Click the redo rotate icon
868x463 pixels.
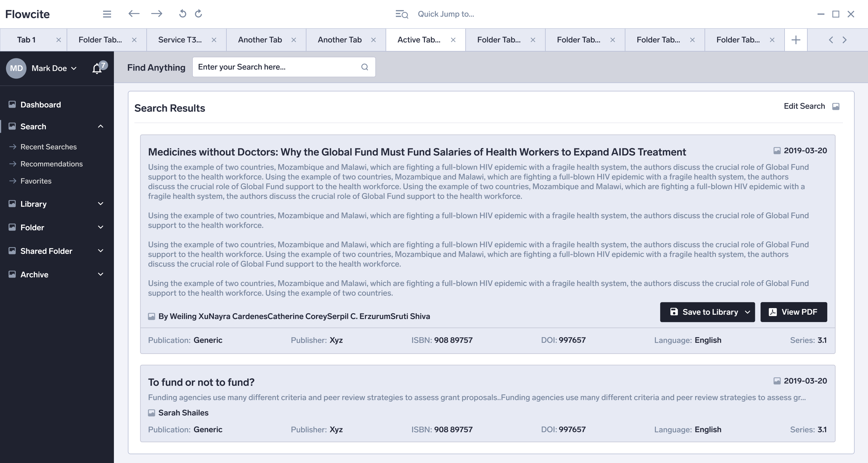(198, 13)
